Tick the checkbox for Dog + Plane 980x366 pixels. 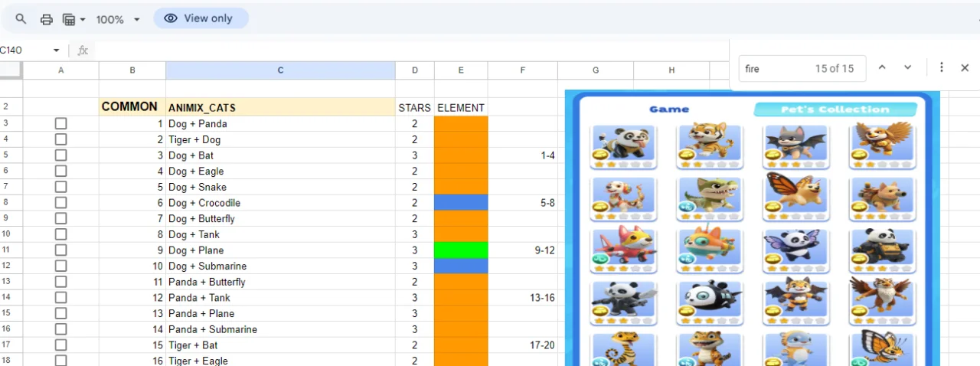coord(61,250)
